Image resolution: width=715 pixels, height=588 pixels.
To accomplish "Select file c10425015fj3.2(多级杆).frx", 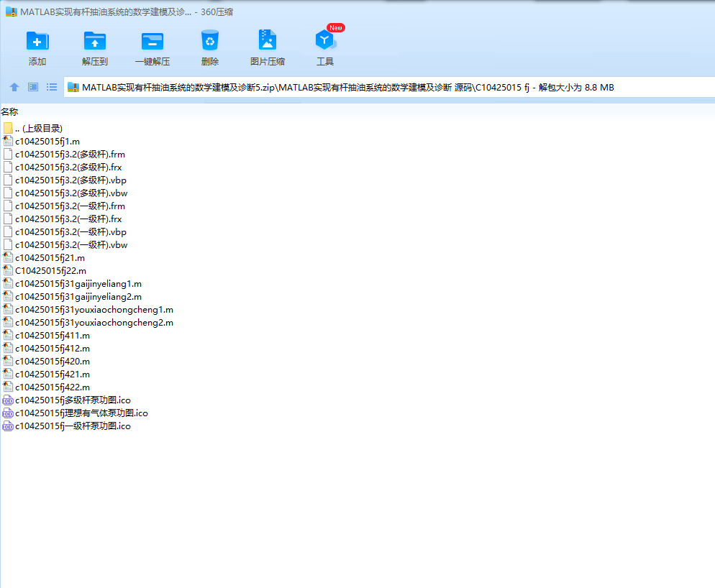I will [x=63, y=167].
